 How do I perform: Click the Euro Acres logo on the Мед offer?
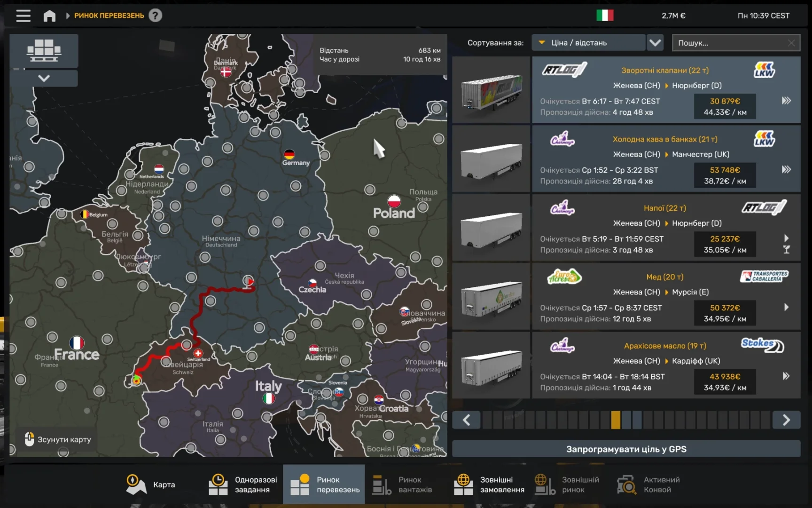coord(564,277)
